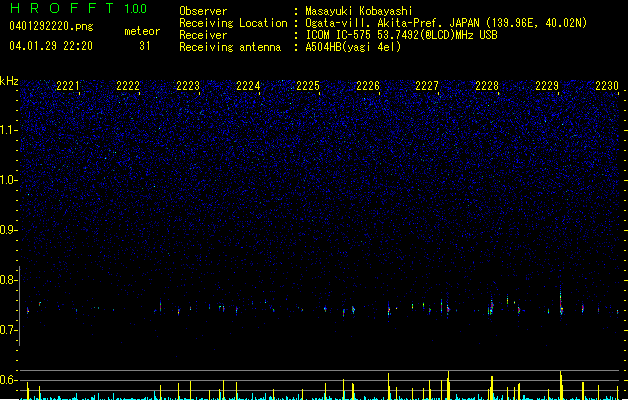Screen dimensions: 629x400
Task: Click the 0.6 frequency axis label
Action: coord(9,380)
